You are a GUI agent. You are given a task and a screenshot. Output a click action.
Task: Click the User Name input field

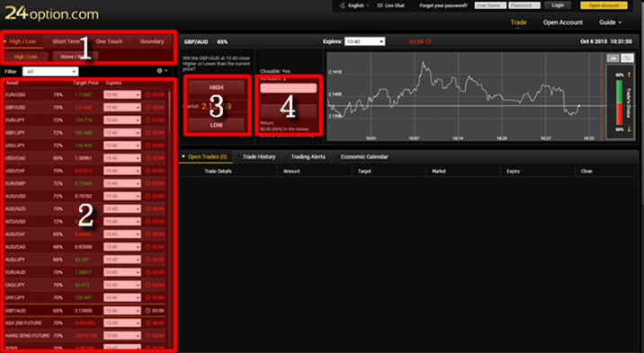click(490, 5)
